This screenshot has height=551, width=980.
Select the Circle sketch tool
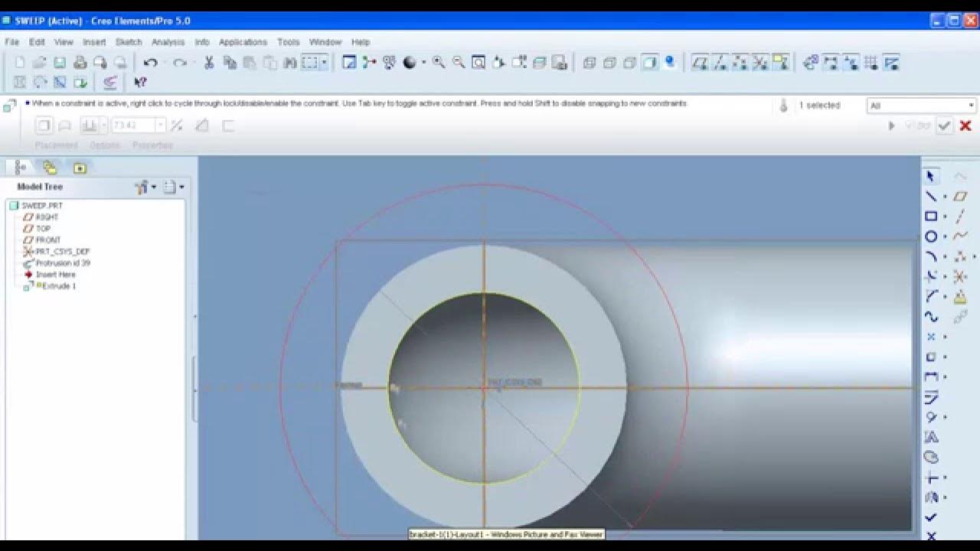pos(931,236)
